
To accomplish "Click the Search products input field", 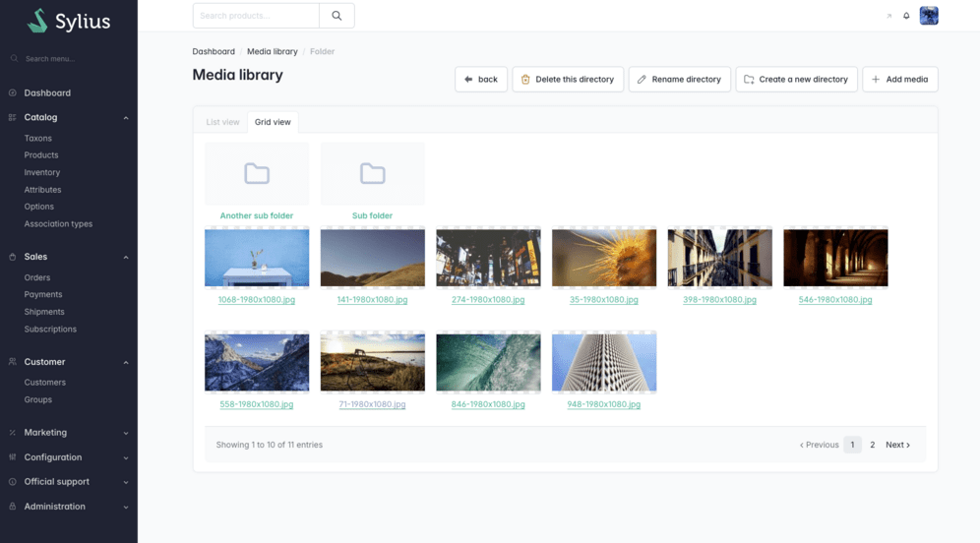I will tap(256, 16).
